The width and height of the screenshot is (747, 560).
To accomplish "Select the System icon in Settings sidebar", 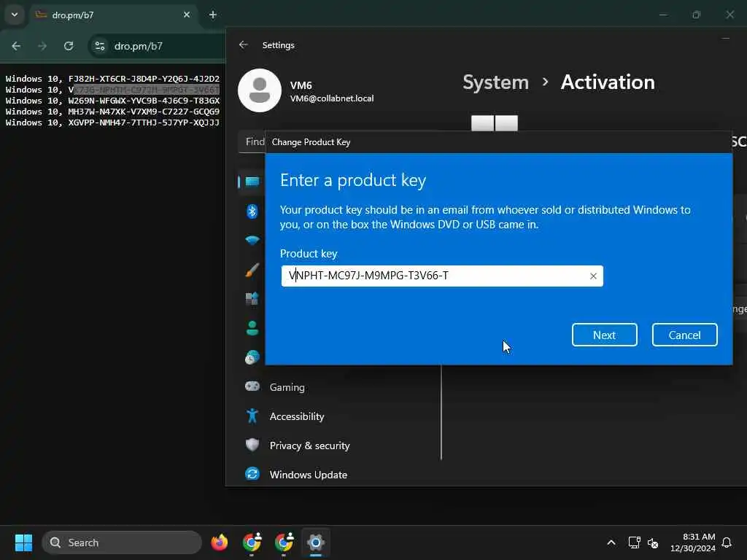I will 252,182.
